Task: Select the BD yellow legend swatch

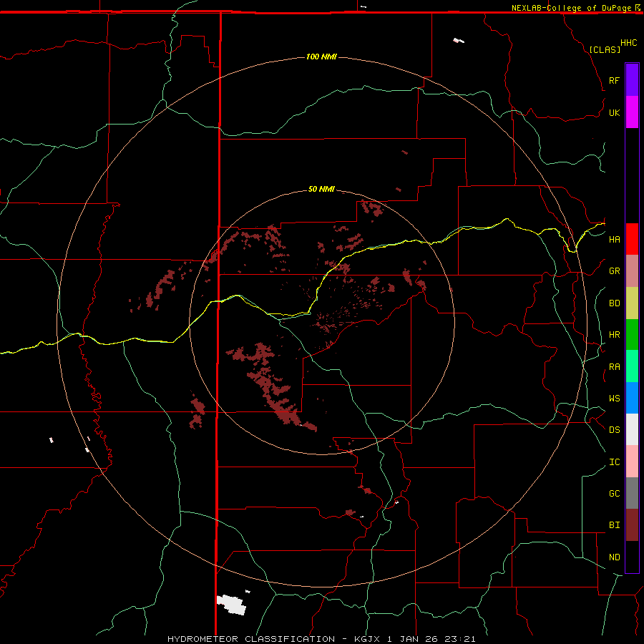Action: click(x=632, y=303)
